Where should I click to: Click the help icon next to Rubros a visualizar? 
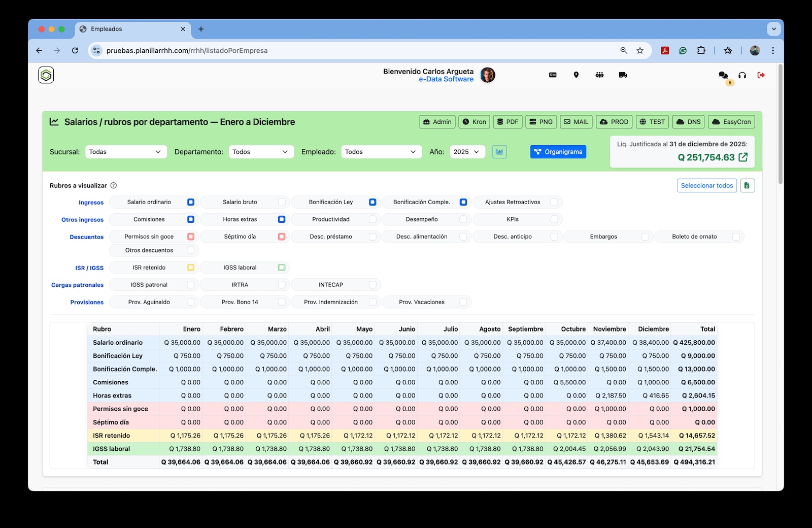click(x=114, y=186)
